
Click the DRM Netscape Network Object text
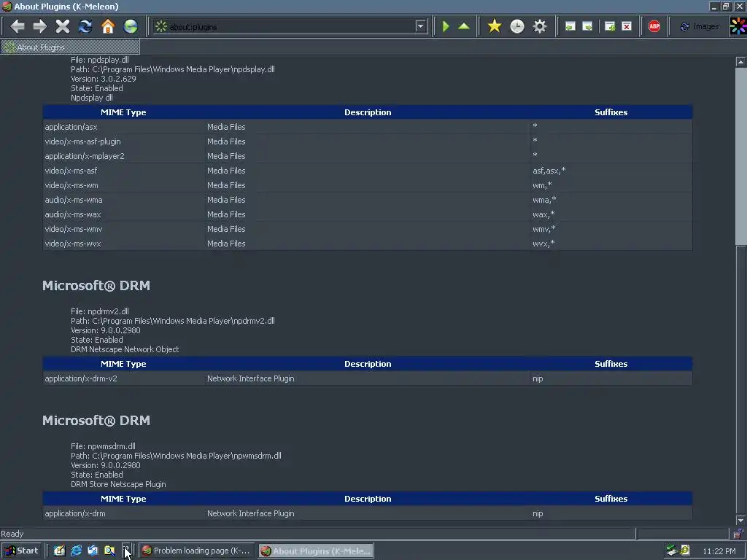pos(125,349)
